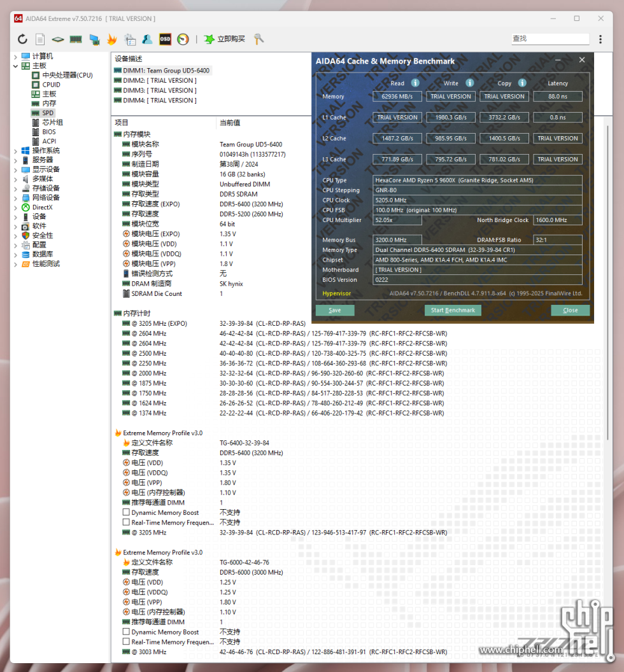624x672 pixels.
Task: Launch the system stability test flame icon
Action: 112,39
